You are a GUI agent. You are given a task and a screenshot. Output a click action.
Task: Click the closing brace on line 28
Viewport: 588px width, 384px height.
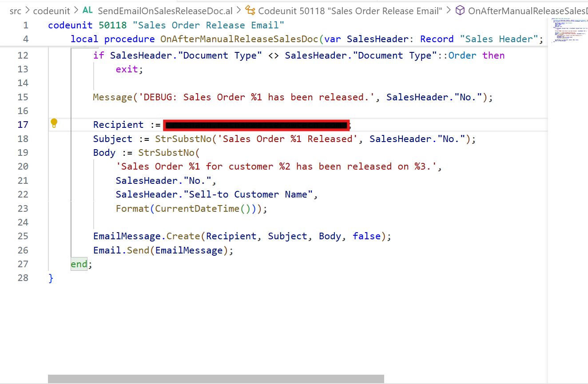coord(51,278)
